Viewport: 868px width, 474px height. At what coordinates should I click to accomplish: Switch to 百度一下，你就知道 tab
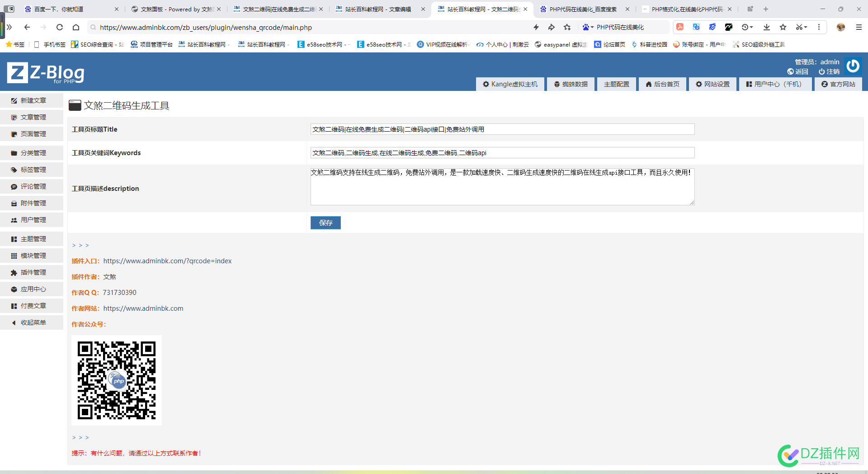tap(71, 9)
